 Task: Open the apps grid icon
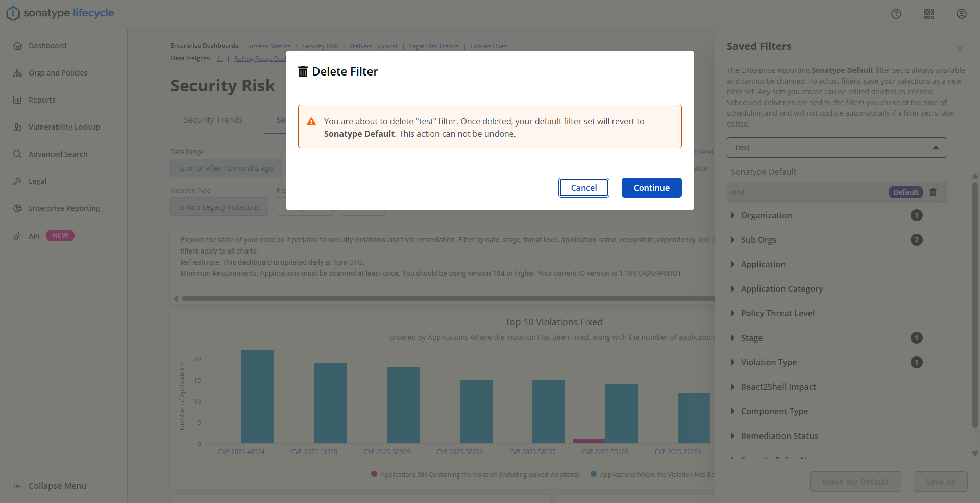pos(929,14)
